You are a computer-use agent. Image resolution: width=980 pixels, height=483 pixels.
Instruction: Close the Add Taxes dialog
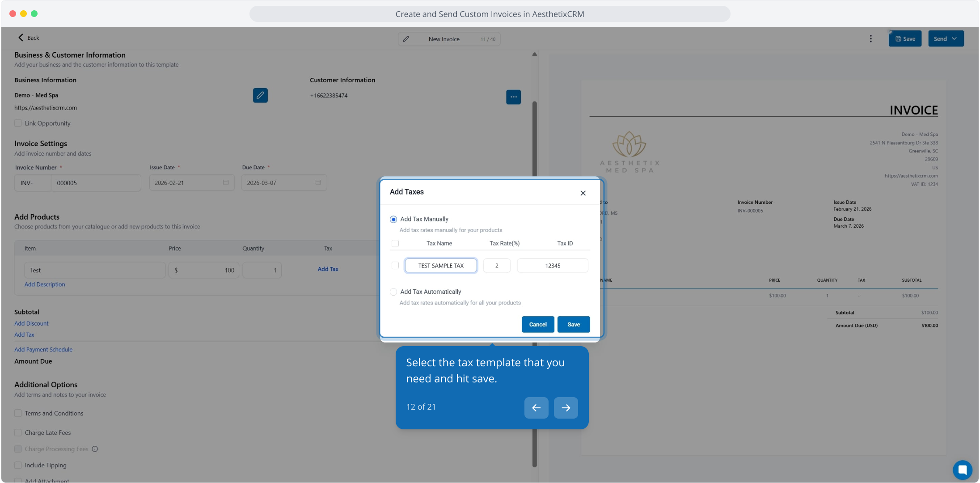tap(583, 193)
